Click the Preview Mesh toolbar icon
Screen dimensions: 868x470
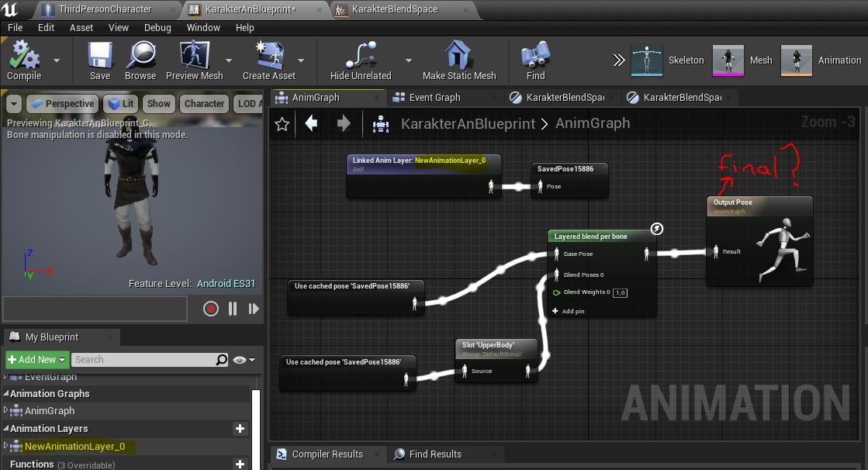pyautogui.click(x=194, y=60)
